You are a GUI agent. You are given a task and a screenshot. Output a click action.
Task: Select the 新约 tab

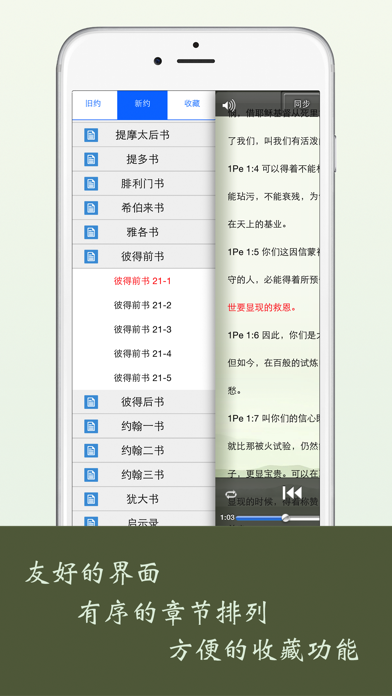[x=142, y=104]
